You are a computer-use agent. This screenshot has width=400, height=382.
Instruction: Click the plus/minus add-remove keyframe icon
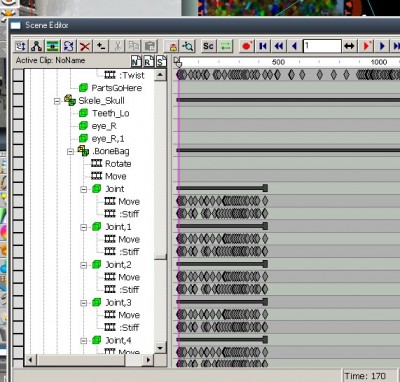[101, 46]
